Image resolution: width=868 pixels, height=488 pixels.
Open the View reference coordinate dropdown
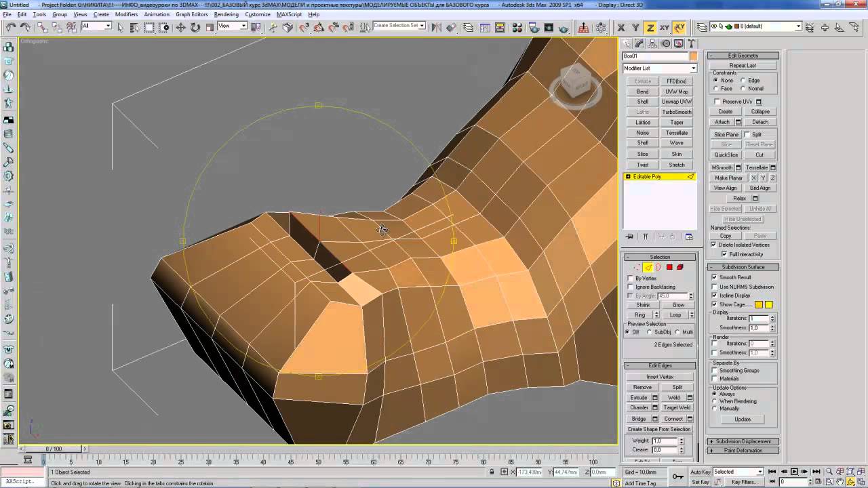pos(233,26)
